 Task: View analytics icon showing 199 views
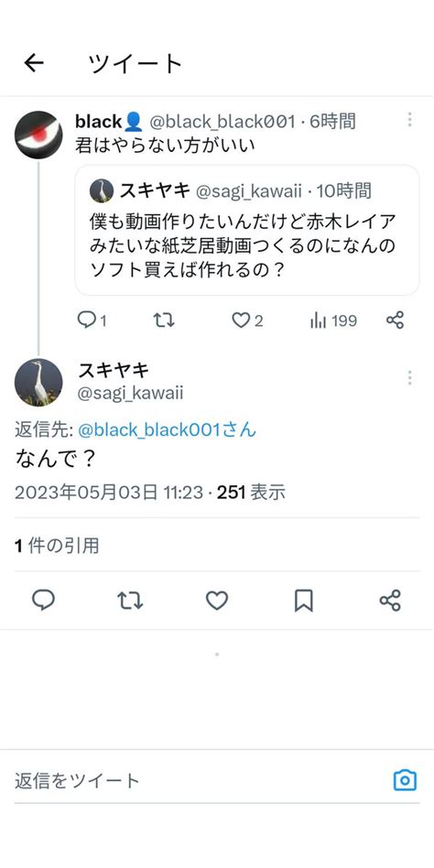click(x=319, y=320)
